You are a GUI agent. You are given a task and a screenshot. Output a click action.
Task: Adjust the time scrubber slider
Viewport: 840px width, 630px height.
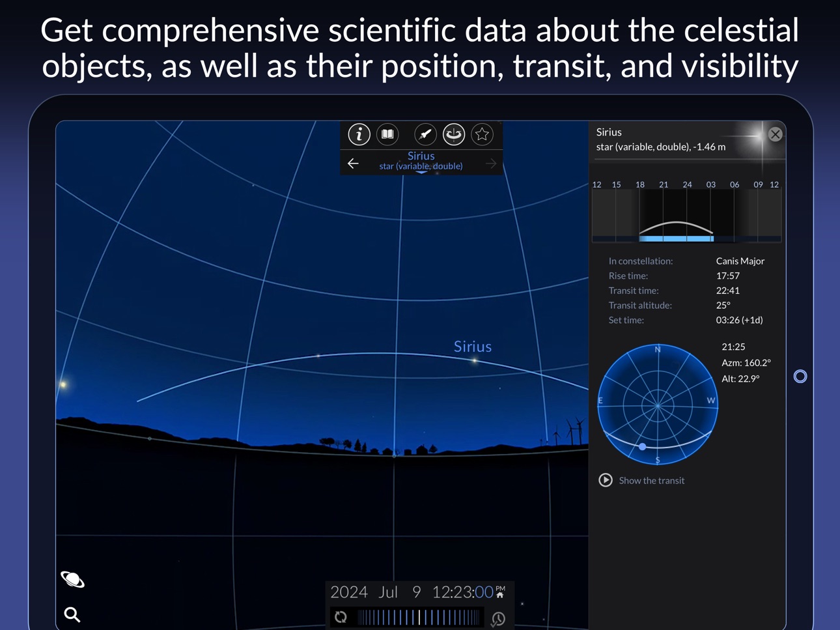[x=419, y=617]
